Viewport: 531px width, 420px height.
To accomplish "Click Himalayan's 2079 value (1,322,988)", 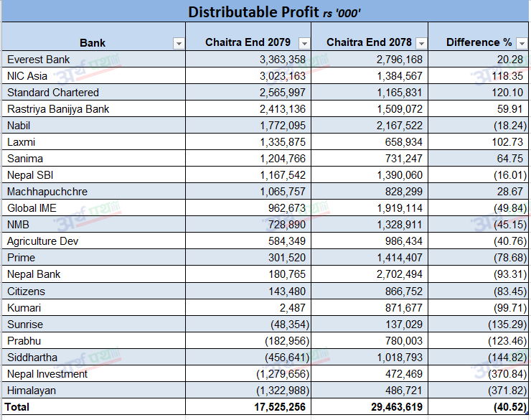I will 283,391.
